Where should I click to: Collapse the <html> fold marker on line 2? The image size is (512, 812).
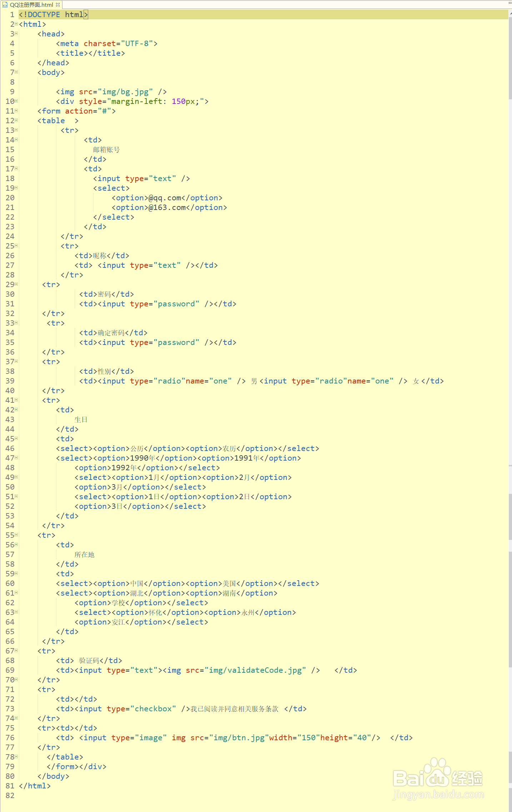16,24
